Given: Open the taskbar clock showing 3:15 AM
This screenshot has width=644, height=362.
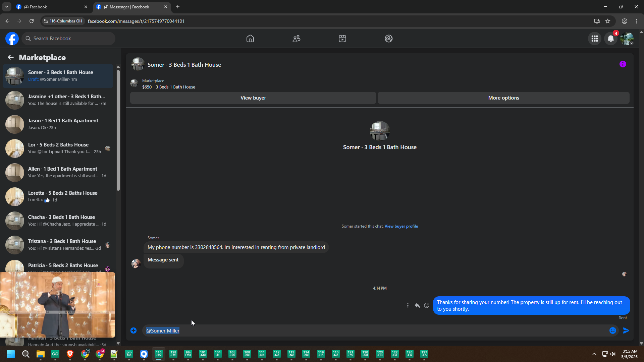Looking at the screenshot, I should pos(630,354).
